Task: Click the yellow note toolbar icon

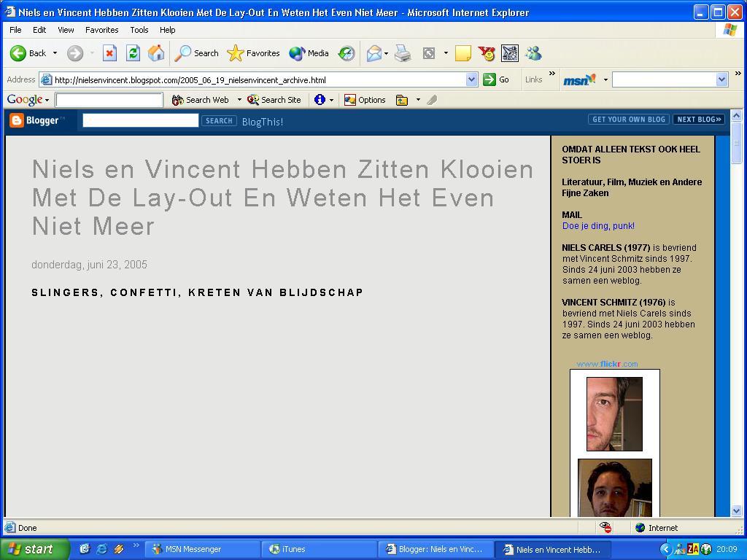Action: coord(463,53)
